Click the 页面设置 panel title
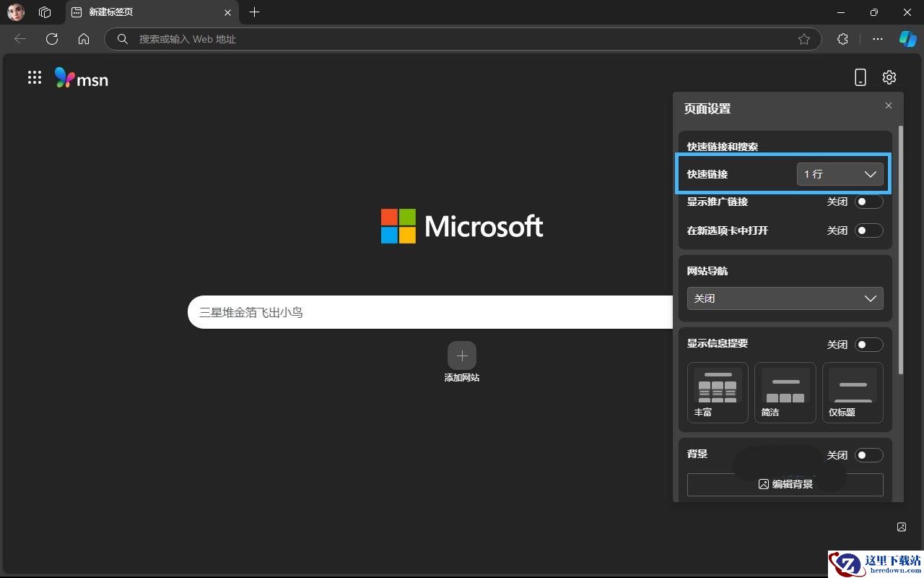Image resolution: width=924 pixels, height=578 pixels. [x=707, y=109]
